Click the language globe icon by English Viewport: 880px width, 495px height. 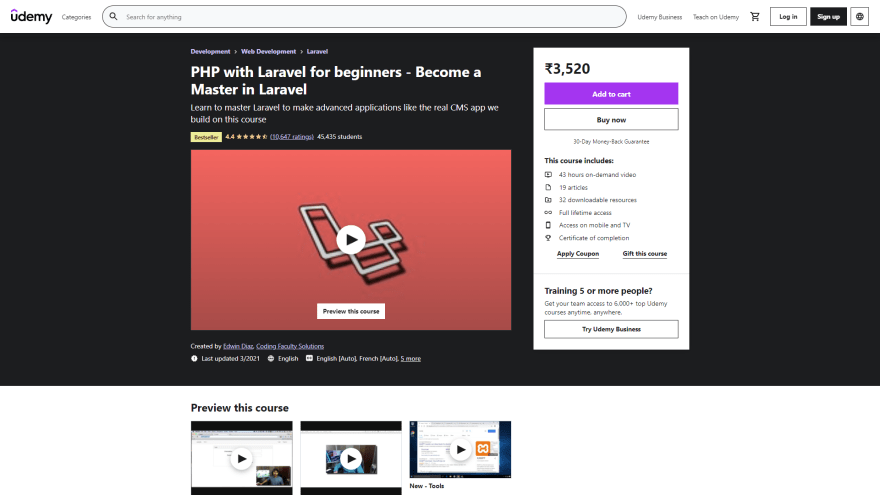271,359
